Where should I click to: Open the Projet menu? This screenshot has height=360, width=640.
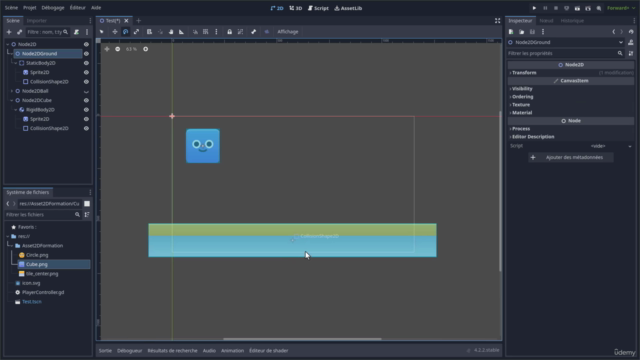(29, 8)
